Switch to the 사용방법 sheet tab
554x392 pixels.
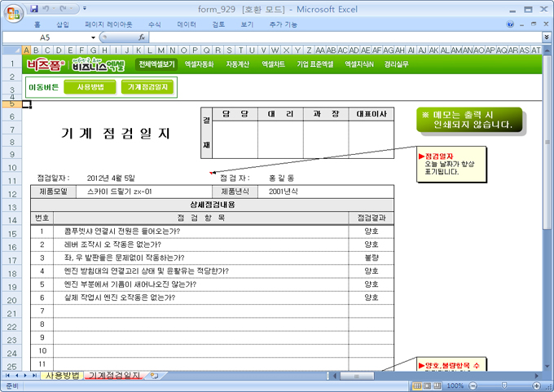[62, 376]
